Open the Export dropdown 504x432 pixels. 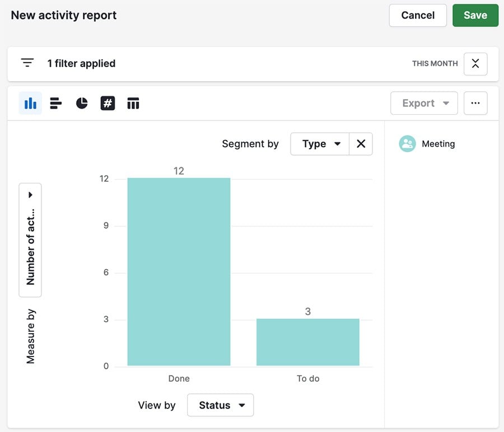point(423,103)
